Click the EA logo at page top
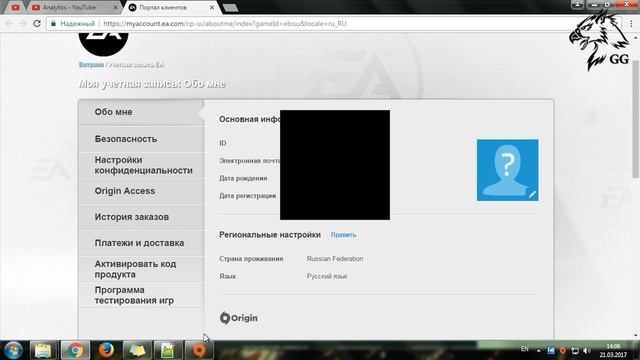This screenshot has height=360, width=640. pos(103,44)
